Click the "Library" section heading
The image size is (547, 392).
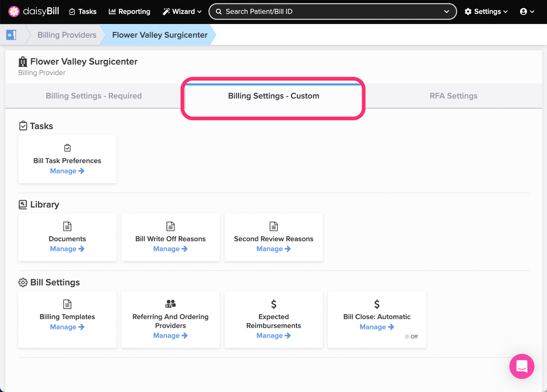pyautogui.click(x=44, y=205)
